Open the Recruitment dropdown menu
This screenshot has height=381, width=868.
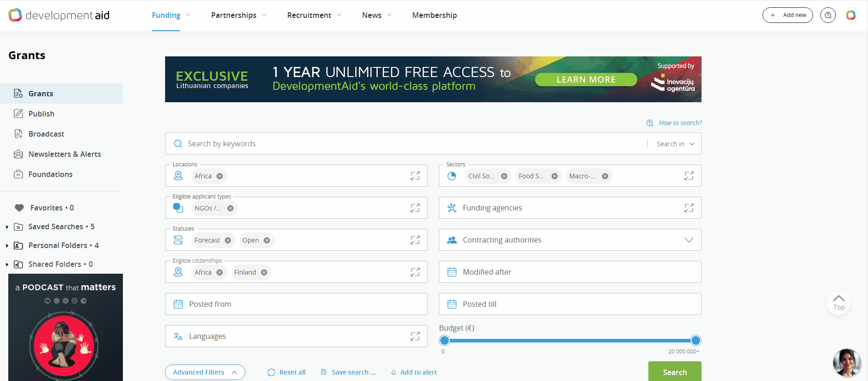point(315,15)
